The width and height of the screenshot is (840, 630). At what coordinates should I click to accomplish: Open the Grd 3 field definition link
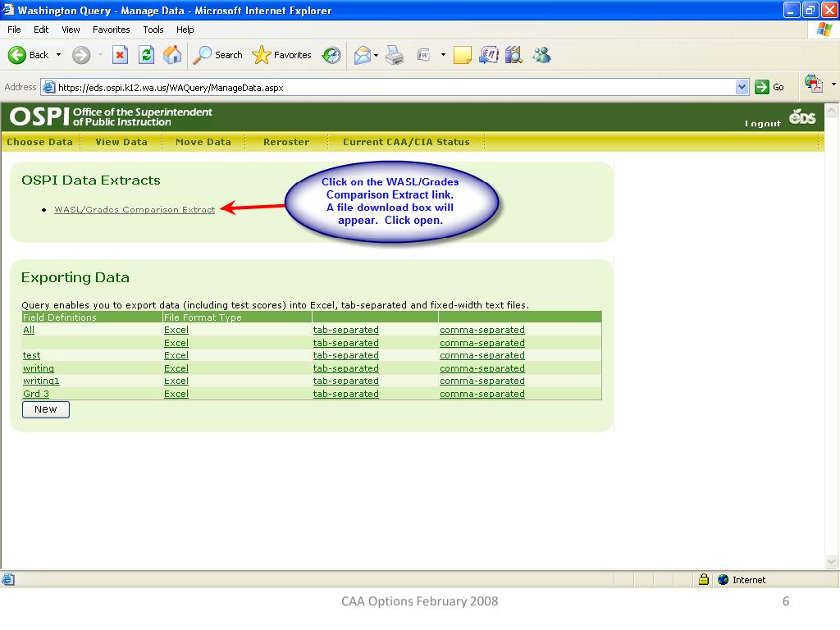click(36, 394)
